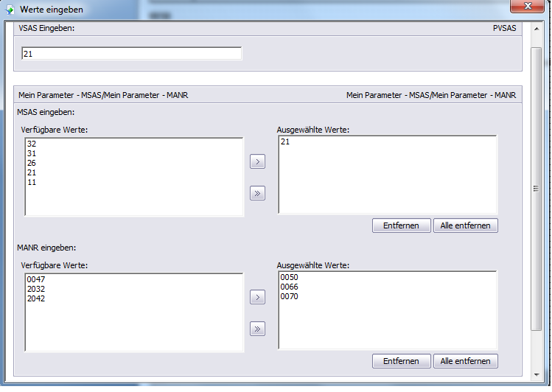Image resolution: width=552 pixels, height=392 pixels.
Task: Select 0066 in MANR selected values
Action: coord(290,287)
